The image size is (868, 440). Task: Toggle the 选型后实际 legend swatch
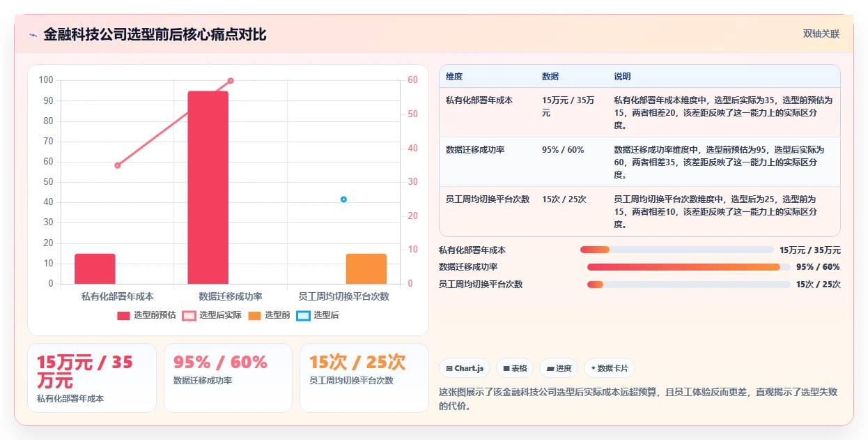click(189, 316)
